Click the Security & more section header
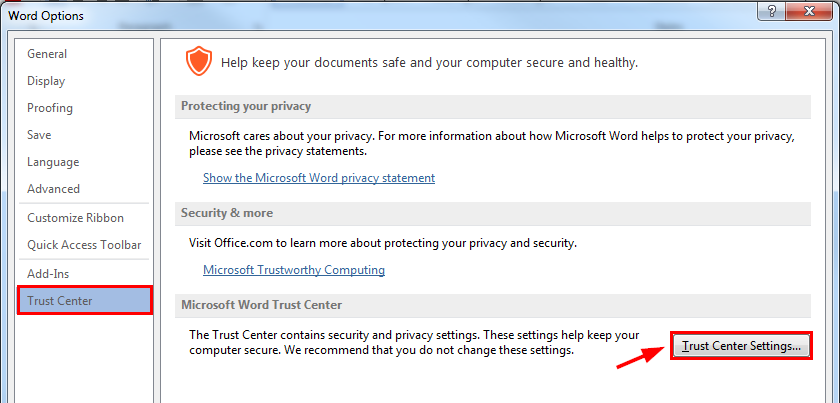The width and height of the screenshot is (840, 403). [x=226, y=213]
